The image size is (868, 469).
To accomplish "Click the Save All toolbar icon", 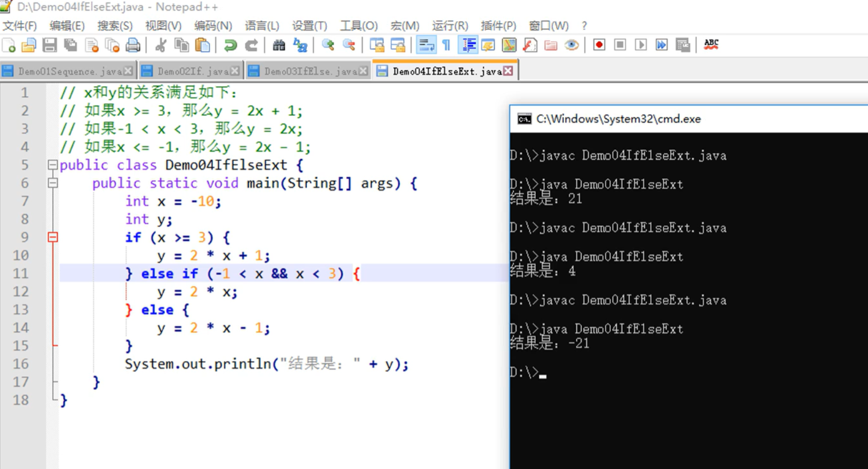I will [71, 46].
